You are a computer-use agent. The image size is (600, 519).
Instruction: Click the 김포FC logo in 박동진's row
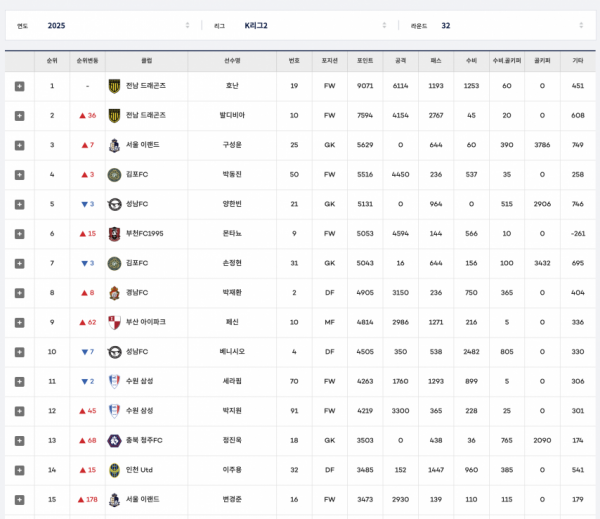pyautogui.click(x=114, y=175)
